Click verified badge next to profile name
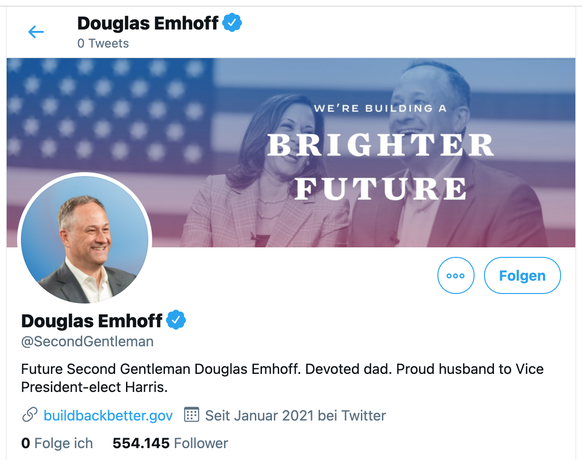The height and width of the screenshot is (460, 582). 176,320
